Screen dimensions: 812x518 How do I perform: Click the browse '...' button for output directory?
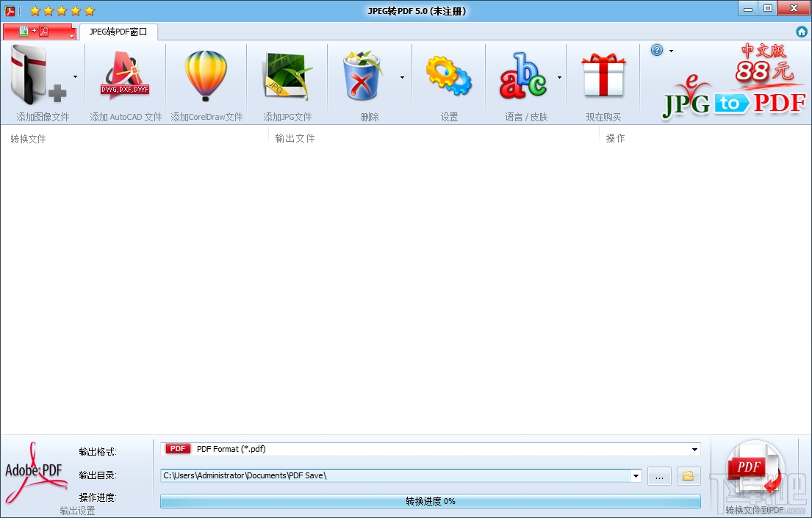click(x=659, y=476)
